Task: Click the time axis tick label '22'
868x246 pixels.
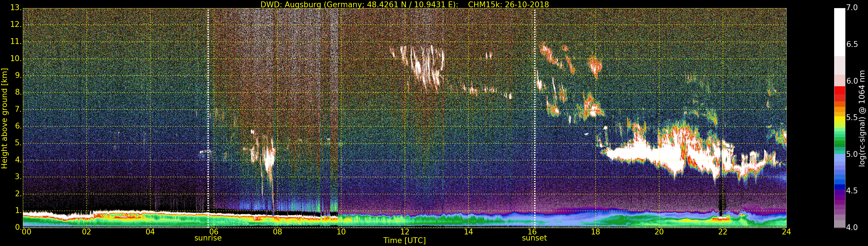Action: coord(723,232)
